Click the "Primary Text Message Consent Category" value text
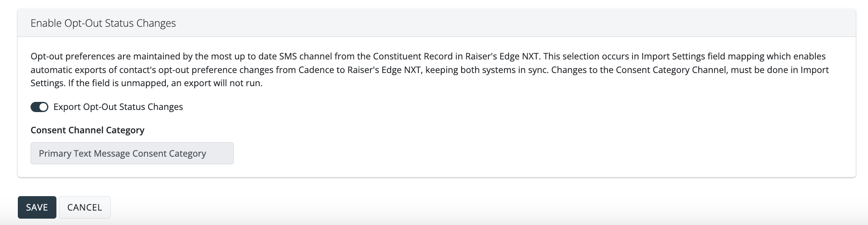This screenshot has width=868, height=225. pyautogui.click(x=122, y=153)
